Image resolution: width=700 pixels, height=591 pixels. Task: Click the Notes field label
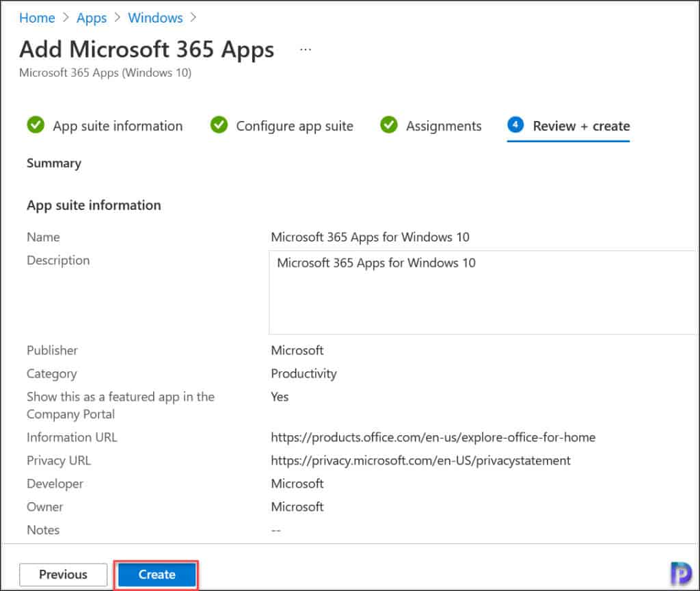click(x=43, y=530)
